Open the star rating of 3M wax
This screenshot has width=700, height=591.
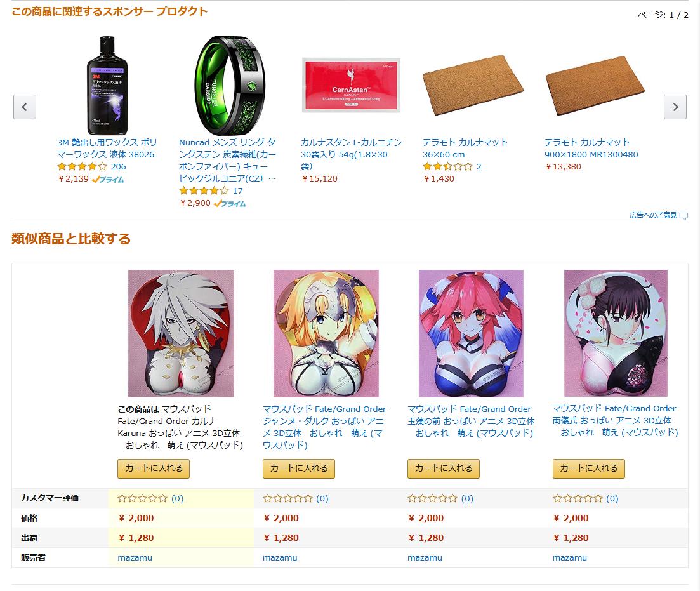tap(82, 166)
